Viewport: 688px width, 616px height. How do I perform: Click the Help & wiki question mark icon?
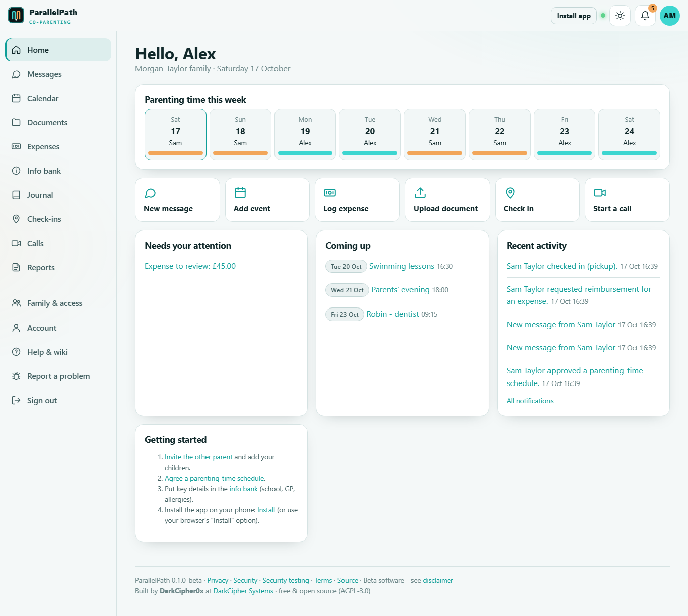[16, 352]
